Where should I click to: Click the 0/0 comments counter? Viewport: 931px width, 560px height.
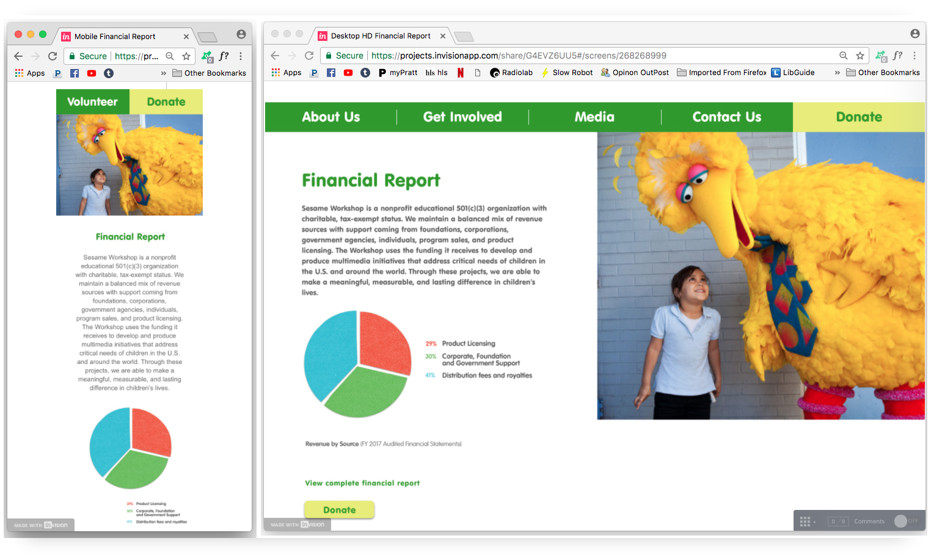(x=838, y=522)
